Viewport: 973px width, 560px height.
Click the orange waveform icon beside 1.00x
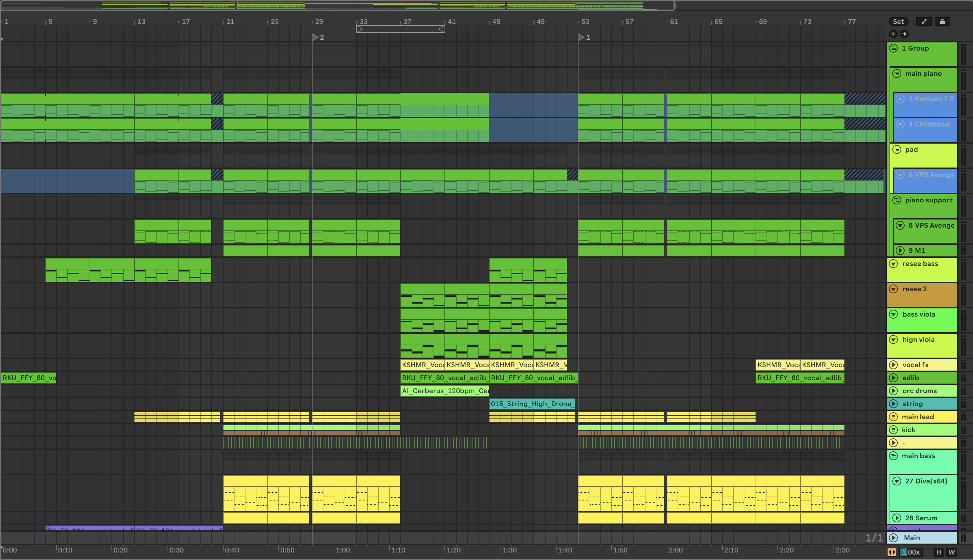892,552
